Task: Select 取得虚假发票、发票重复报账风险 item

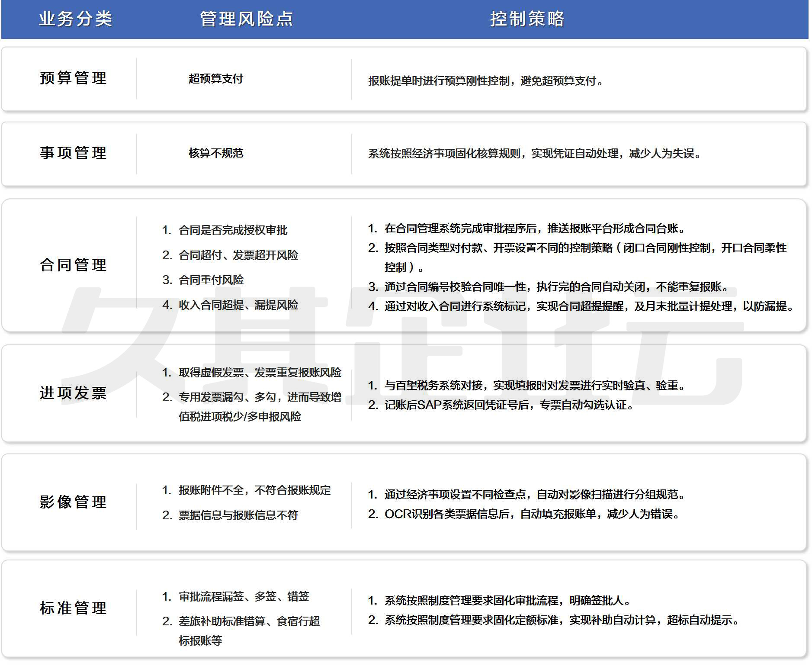Action: pos(260,373)
